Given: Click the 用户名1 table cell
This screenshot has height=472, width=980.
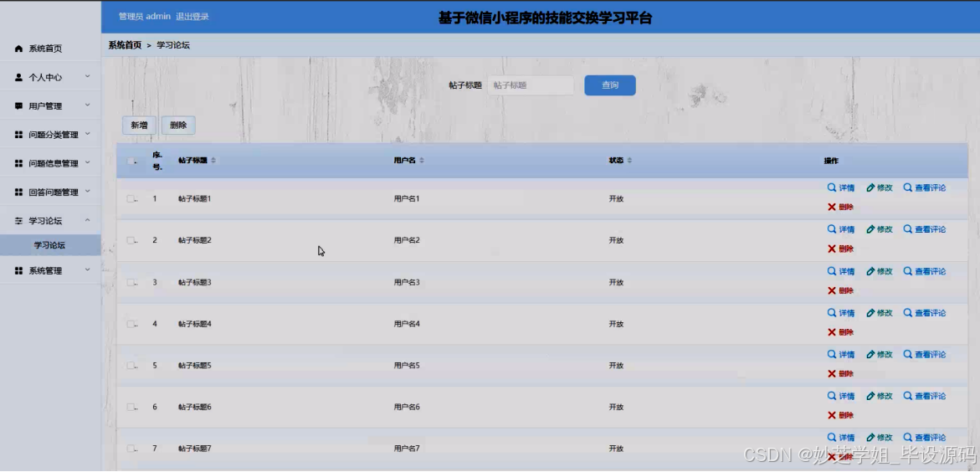Looking at the screenshot, I should click(x=407, y=199).
